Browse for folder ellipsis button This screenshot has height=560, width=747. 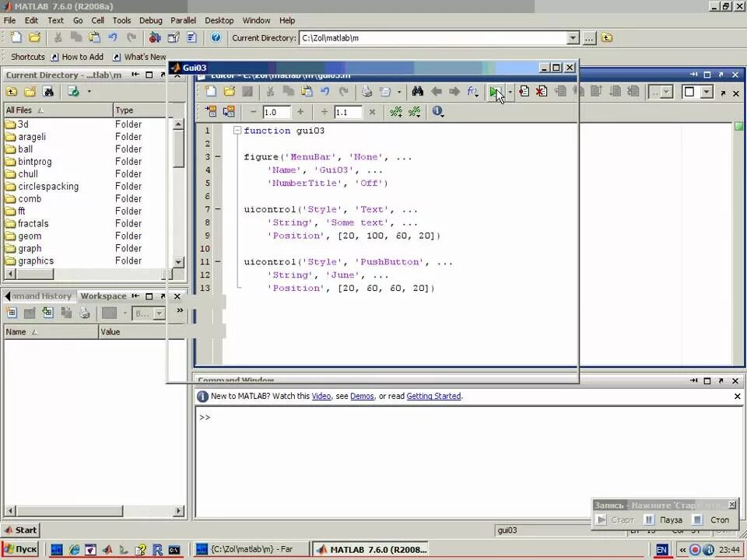tap(589, 38)
